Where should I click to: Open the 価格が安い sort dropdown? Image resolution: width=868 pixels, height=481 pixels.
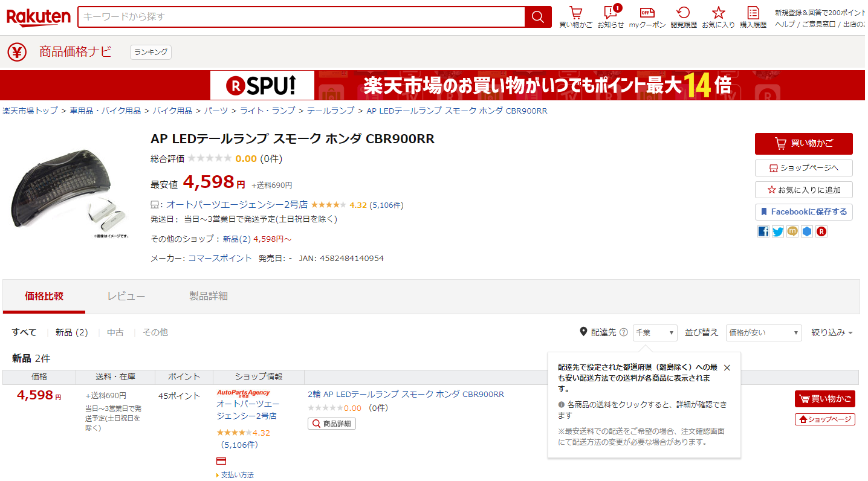tap(764, 332)
